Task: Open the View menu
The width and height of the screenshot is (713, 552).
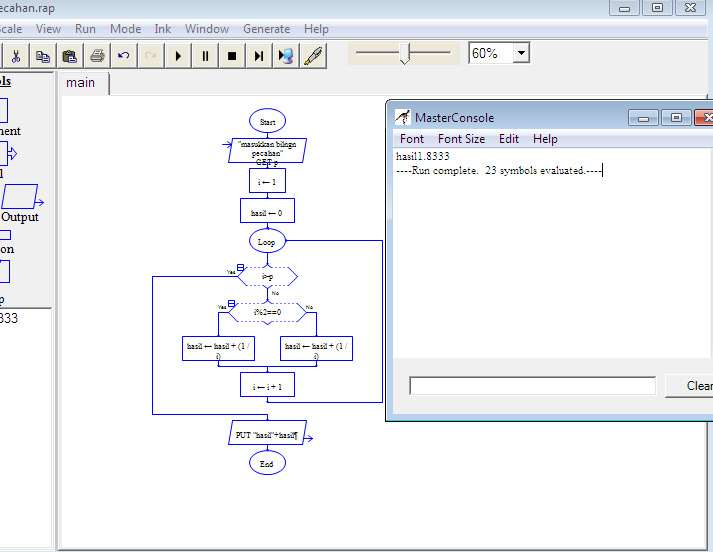Action: [x=48, y=29]
